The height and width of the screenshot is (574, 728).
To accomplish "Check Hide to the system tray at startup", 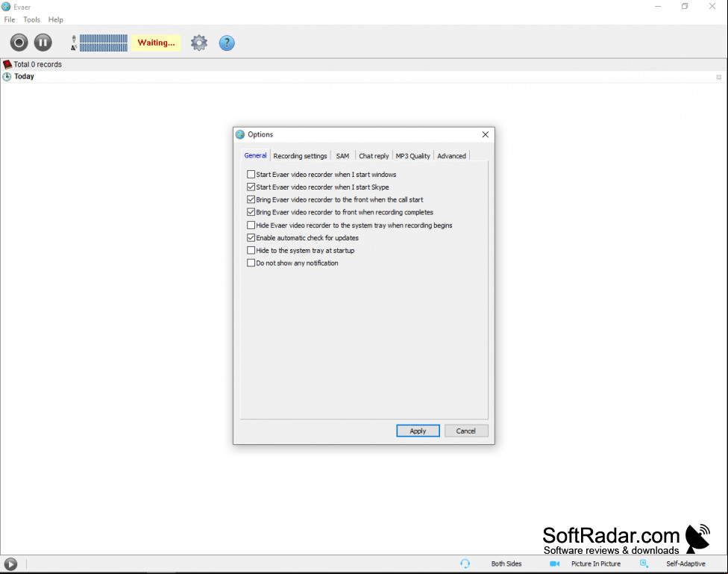I will (x=251, y=250).
